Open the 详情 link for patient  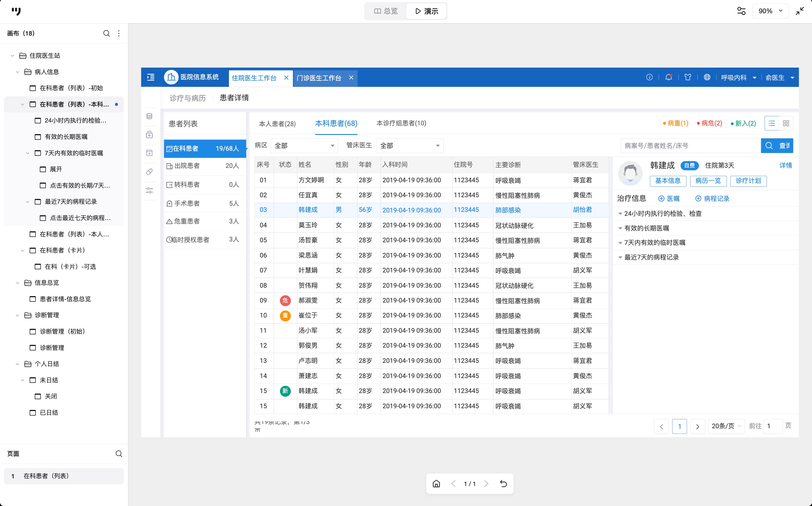click(785, 165)
